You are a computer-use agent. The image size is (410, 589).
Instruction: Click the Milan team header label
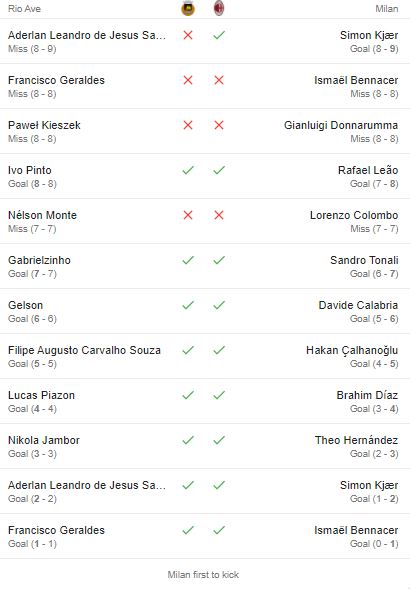click(x=387, y=9)
